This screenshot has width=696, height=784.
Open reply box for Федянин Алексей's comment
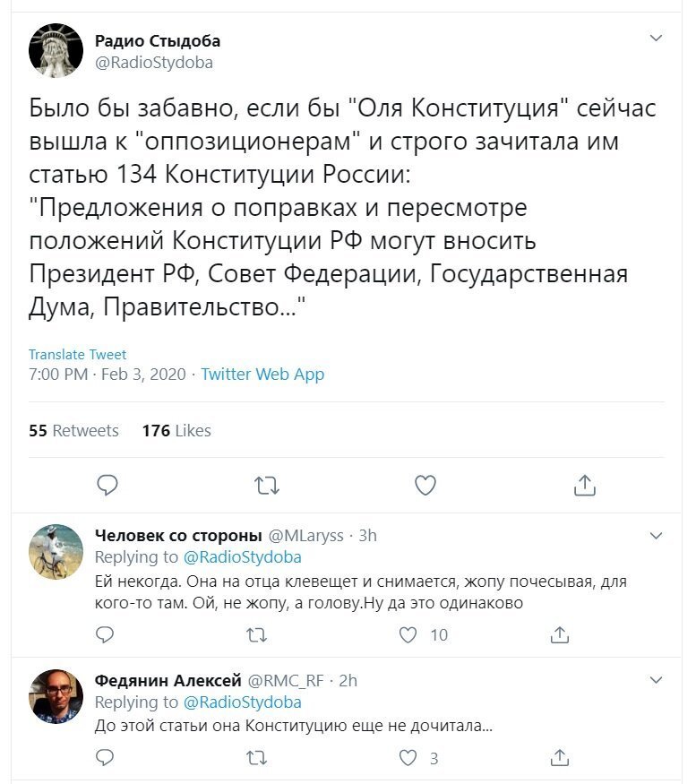[105, 758]
